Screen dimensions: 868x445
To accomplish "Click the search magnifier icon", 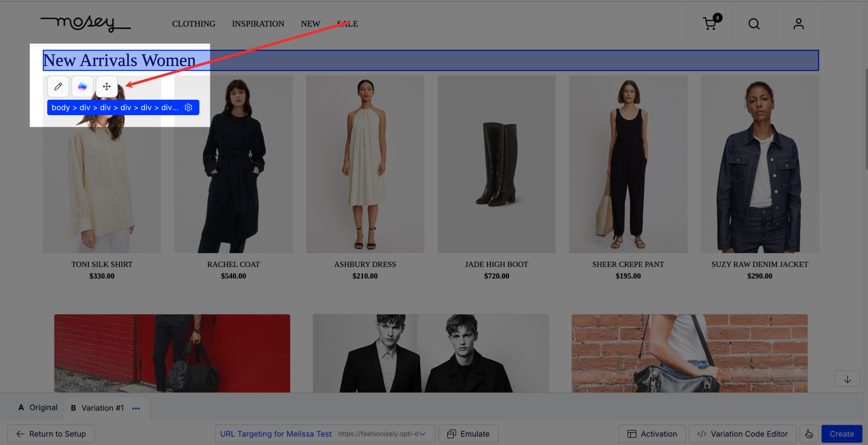I will click(x=754, y=24).
